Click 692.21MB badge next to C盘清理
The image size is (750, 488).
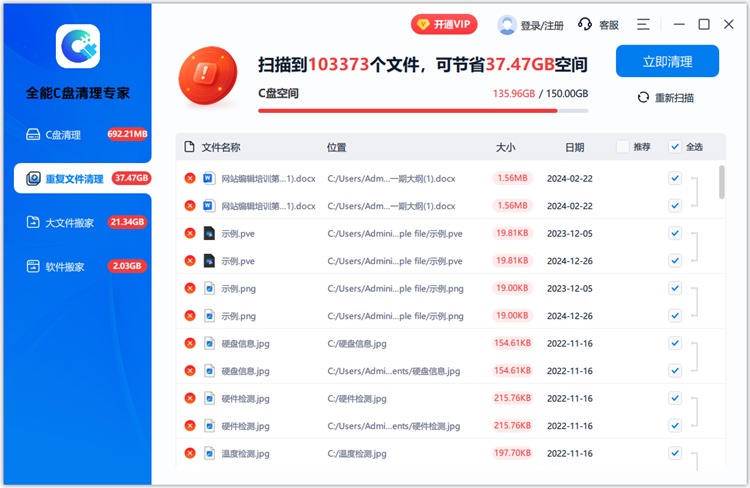[127, 134]
